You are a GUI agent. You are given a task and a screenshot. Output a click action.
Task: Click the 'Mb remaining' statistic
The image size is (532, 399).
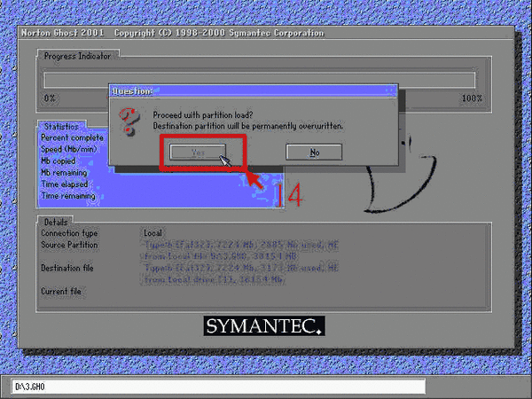tap(64, 173)
